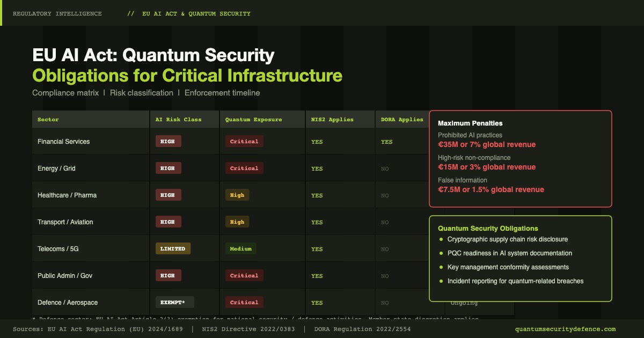Select the '€7.5M or 1.5% global revenue' penalty

(491, 189)
